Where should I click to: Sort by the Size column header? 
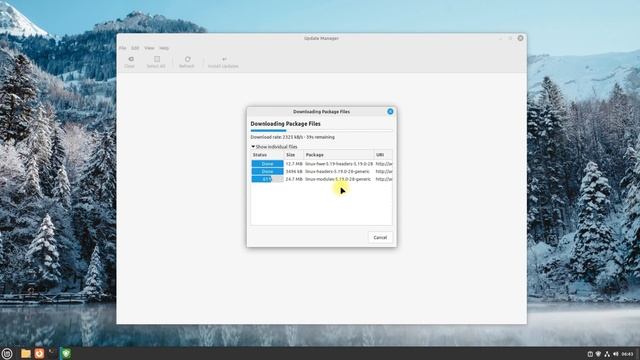[x=294, y=155]
